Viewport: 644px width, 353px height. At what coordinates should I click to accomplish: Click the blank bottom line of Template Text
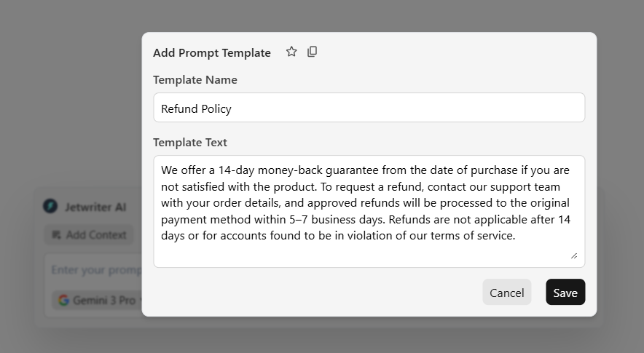tap(364, 253)
